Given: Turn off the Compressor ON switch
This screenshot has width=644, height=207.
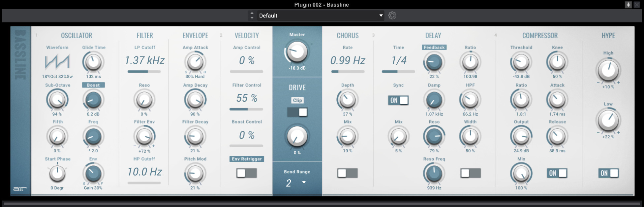Looking at the screenshot, I should point(557,173).
